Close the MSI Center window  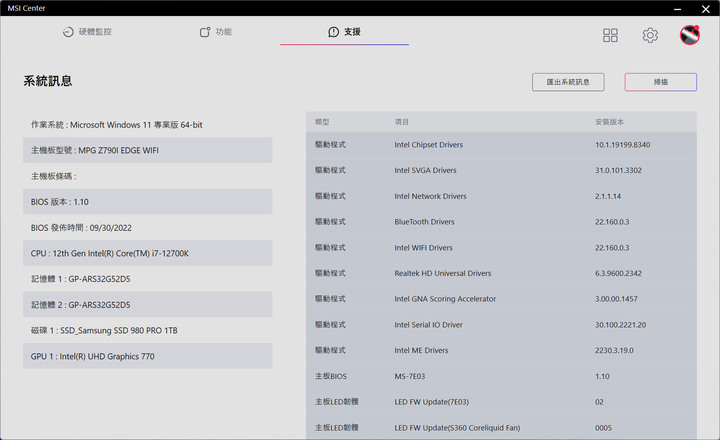pyautogui.click(x=706, y=9)
